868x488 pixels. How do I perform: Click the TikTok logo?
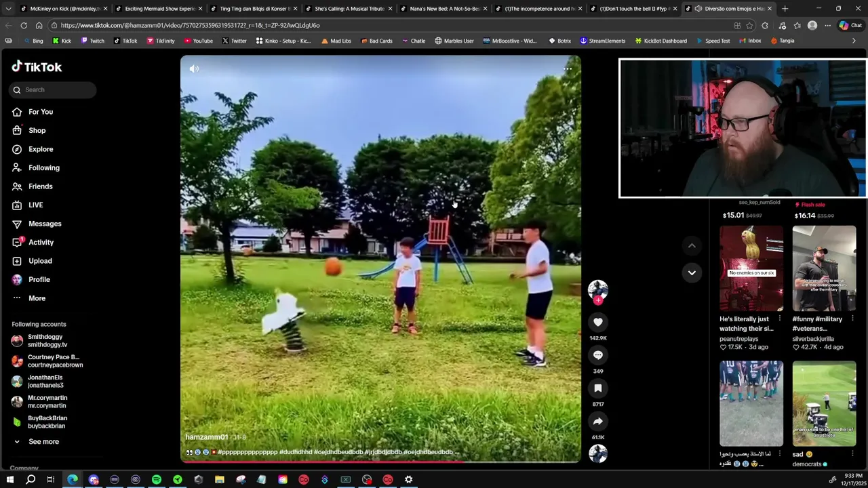click(x=37, y=66)
